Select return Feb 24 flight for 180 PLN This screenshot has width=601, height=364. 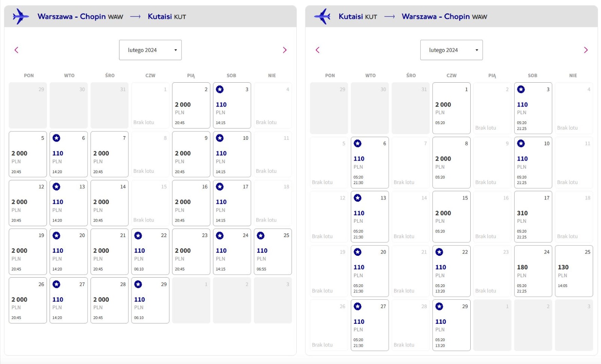533,271
